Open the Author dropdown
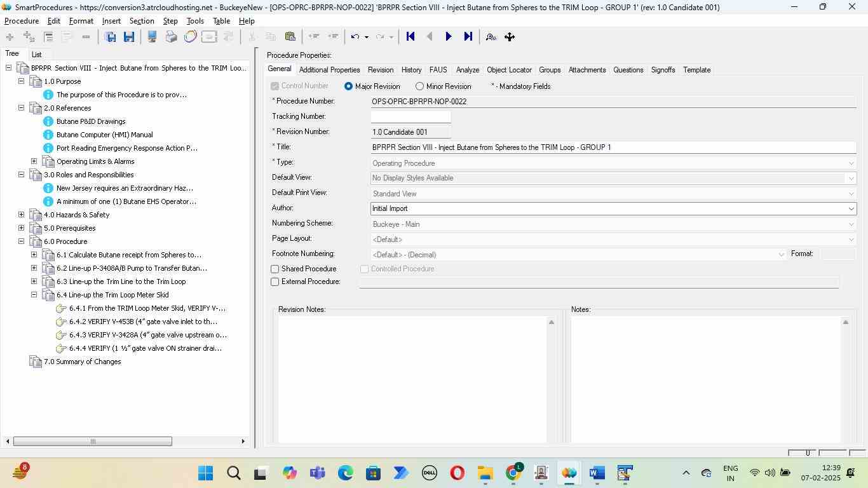The image size is (868, 488). coord(851,208)
